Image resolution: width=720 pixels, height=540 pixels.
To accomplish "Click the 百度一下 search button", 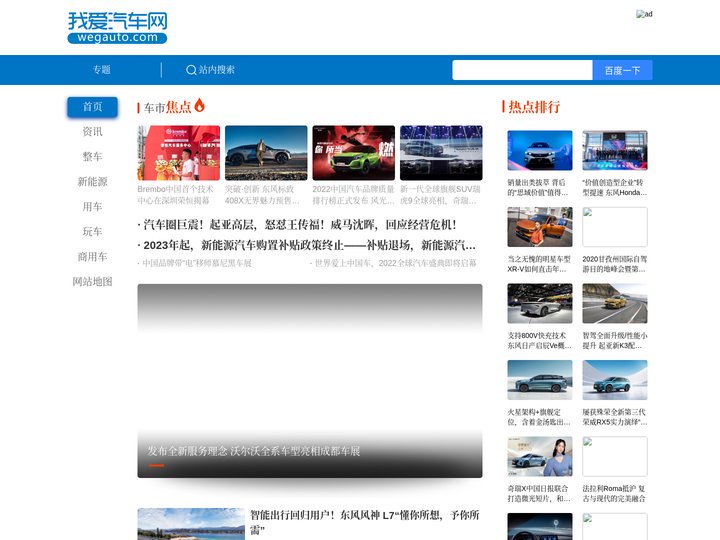I will (x=622, y=70).
